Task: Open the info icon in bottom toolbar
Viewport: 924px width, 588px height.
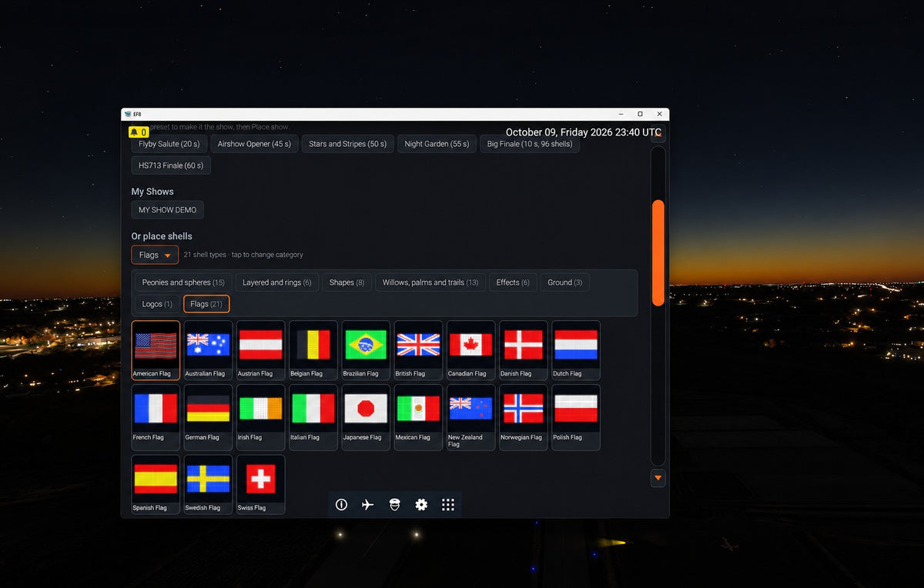Action: (341, 505)
